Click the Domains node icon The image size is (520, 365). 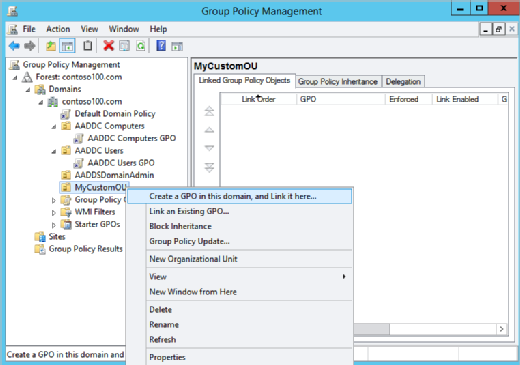tap(40, 89)
